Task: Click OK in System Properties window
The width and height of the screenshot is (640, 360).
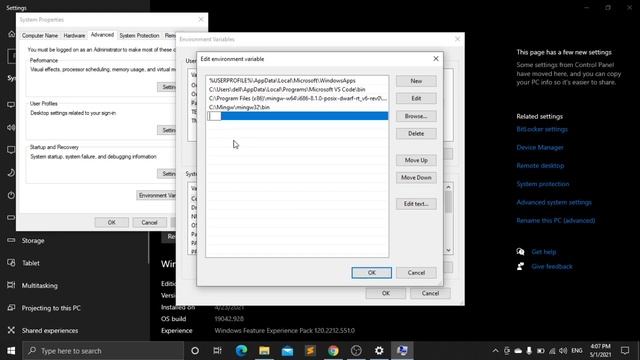Action: 111,222
